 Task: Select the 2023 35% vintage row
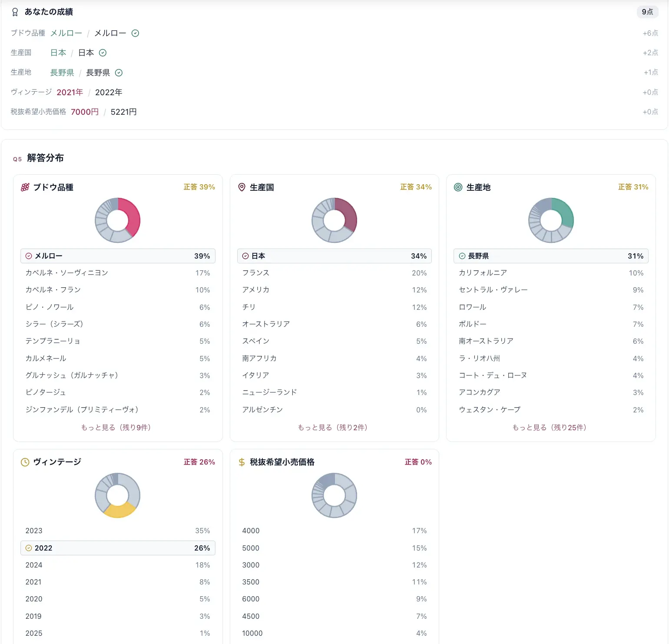118,531
